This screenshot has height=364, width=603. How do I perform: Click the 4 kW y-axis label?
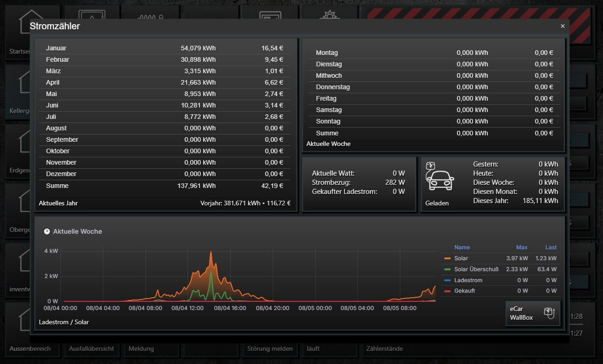[x=51, y=251]
